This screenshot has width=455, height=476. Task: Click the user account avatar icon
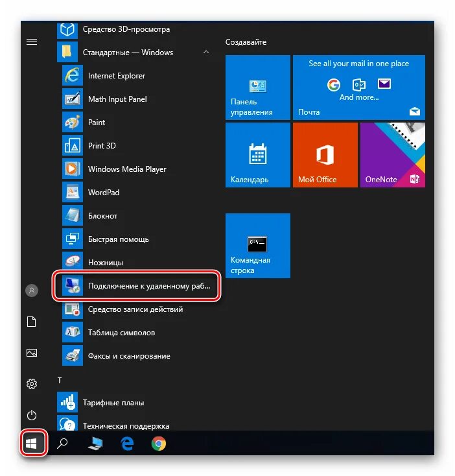point(32,291)
